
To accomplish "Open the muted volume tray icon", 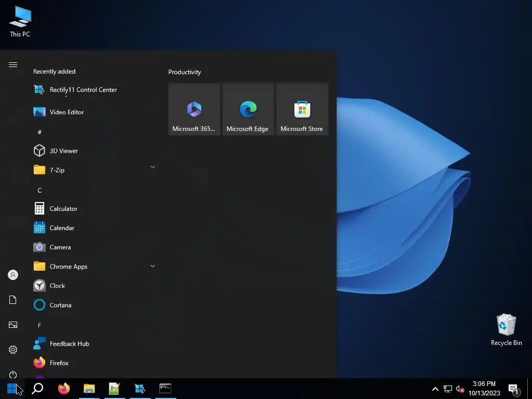I will coord(460,389).
